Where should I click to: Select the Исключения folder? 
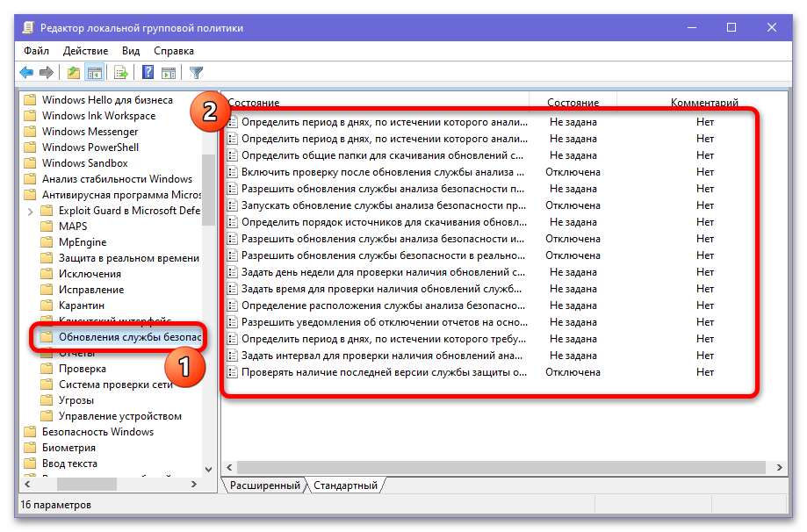coord(90,274)
